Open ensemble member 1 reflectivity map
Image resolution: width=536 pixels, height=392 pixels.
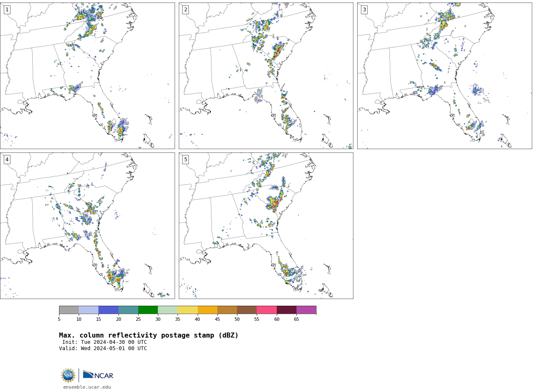(x=87, y=76)
